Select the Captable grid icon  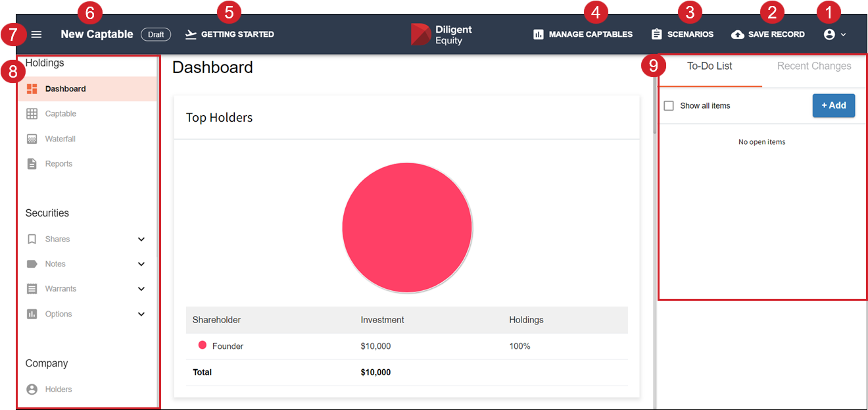[x=32, y=113]
